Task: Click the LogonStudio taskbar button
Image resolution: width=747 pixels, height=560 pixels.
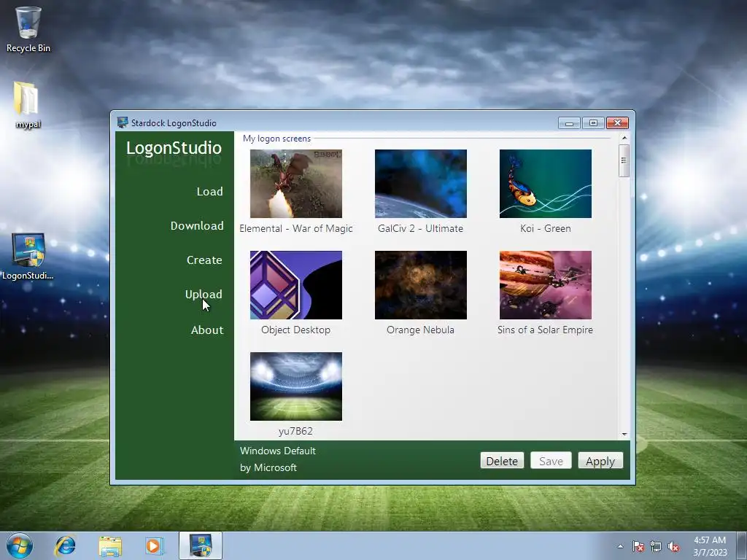Action: pyautogui.click(x=201, y=545)
